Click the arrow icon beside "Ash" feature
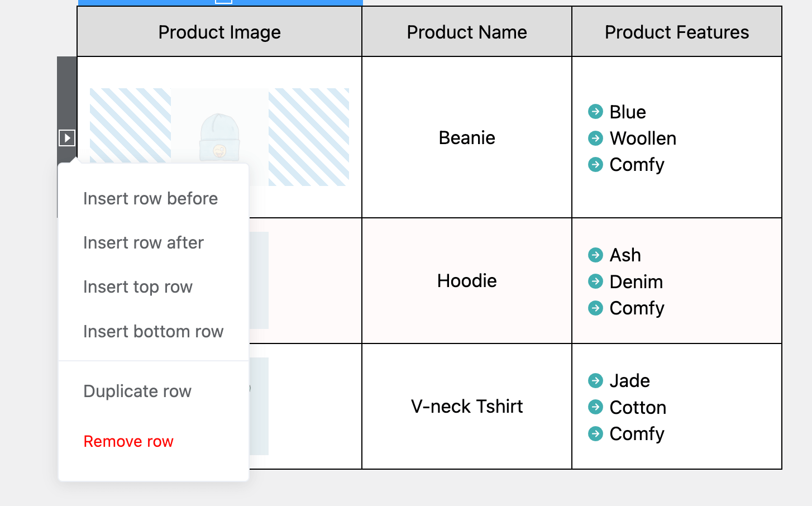Image resolution: width=812 pixels, height=506 pixels. [595, 255]
